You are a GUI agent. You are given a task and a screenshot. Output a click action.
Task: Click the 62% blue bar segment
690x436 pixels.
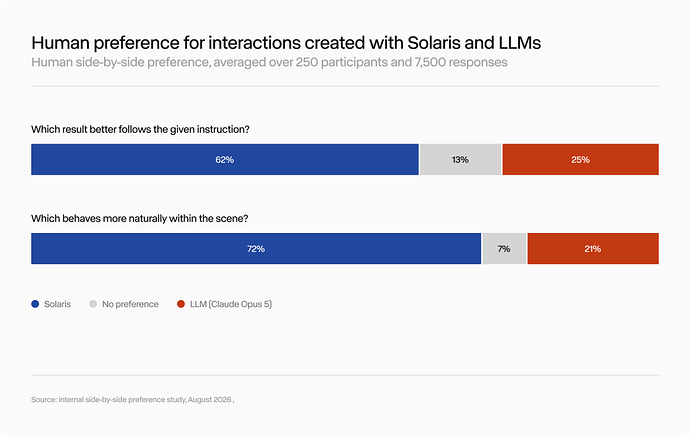pyautogui.click(x=225, y=159)
